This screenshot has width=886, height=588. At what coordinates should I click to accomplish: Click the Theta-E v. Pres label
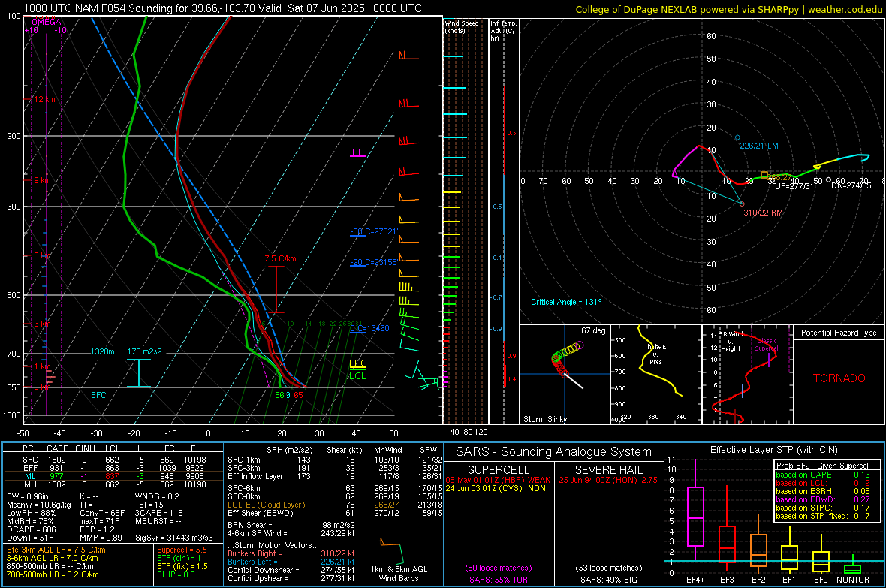[655, 354]
